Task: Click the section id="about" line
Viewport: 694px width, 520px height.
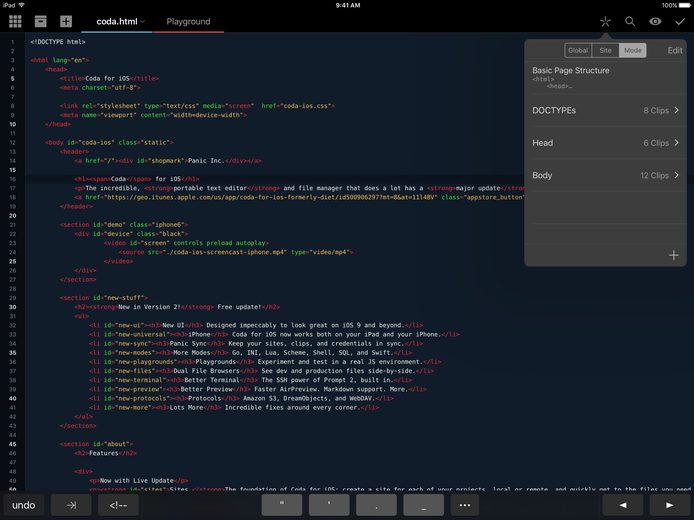Action: tap(96, 444)
